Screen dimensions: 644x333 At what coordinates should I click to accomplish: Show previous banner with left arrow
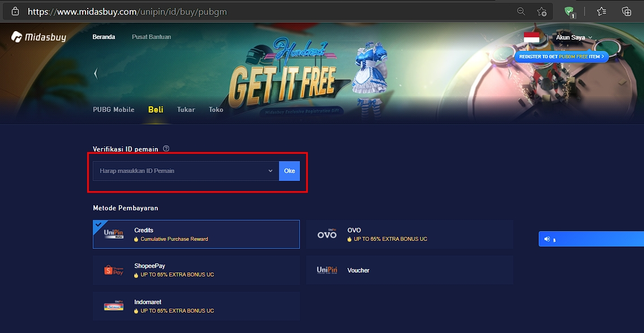pyautogui.click(x=96, y=74)
